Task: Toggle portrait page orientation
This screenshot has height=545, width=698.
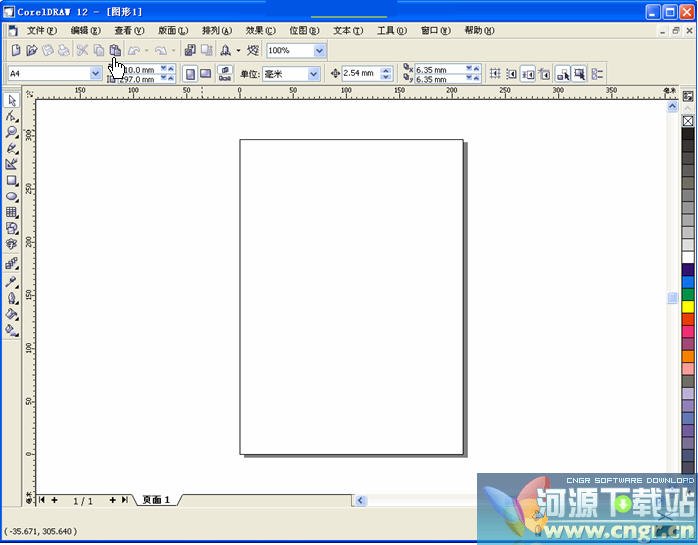Action: [189, 74]
